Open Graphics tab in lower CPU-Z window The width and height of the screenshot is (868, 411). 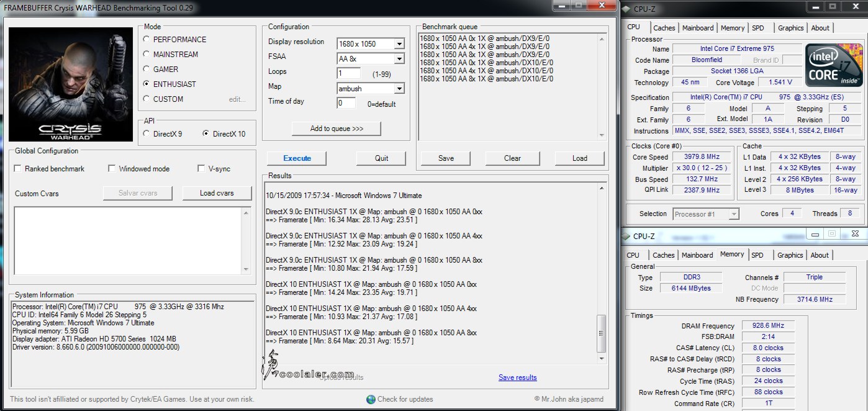point(790,255)
